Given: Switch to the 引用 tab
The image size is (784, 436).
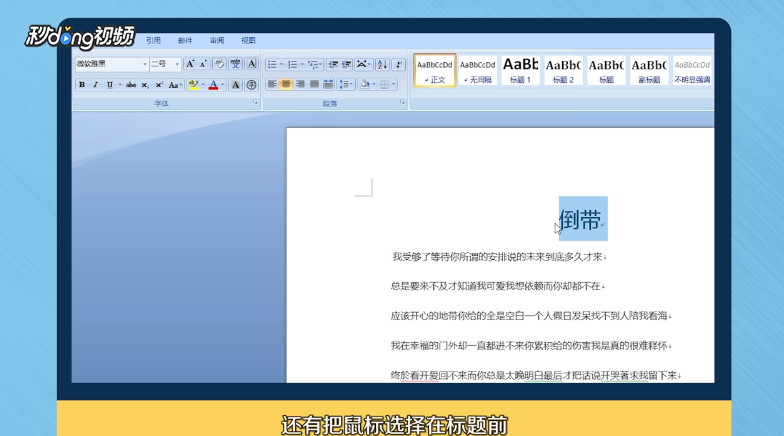Looking at the screenshot, I should point(154,40).
